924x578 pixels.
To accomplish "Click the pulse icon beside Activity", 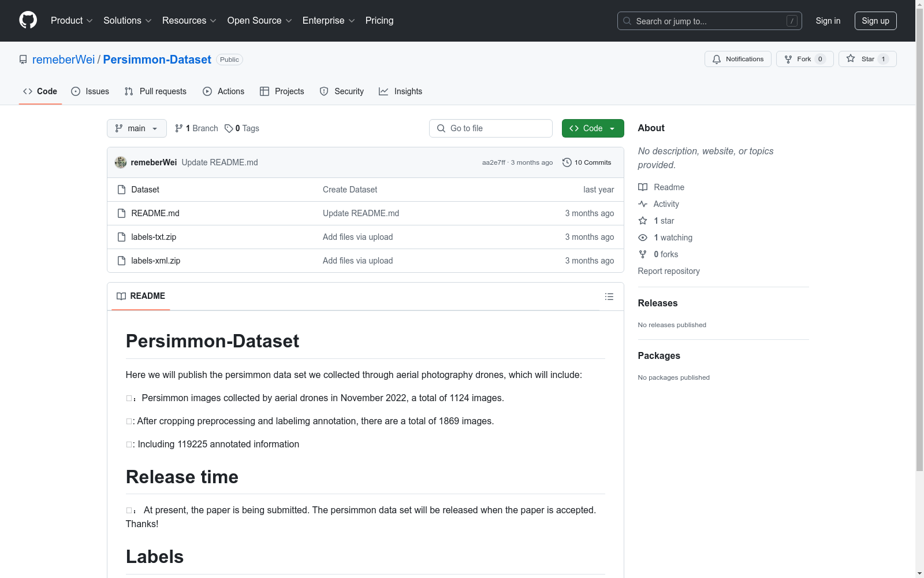I will click(643, 204).
